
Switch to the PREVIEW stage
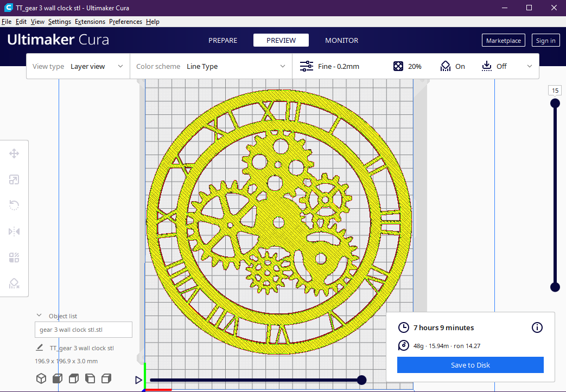(281, 40)
